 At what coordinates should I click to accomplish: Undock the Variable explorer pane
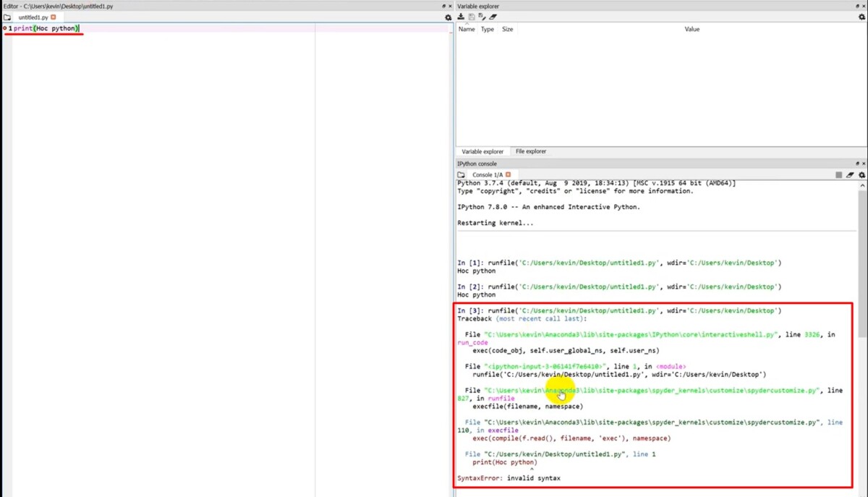(x=857, y=6)
